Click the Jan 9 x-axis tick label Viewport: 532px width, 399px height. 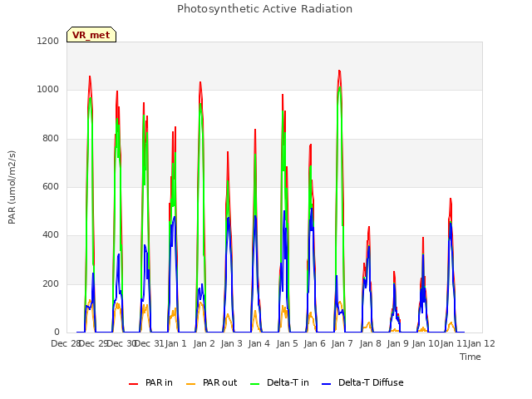coord(397,343)
